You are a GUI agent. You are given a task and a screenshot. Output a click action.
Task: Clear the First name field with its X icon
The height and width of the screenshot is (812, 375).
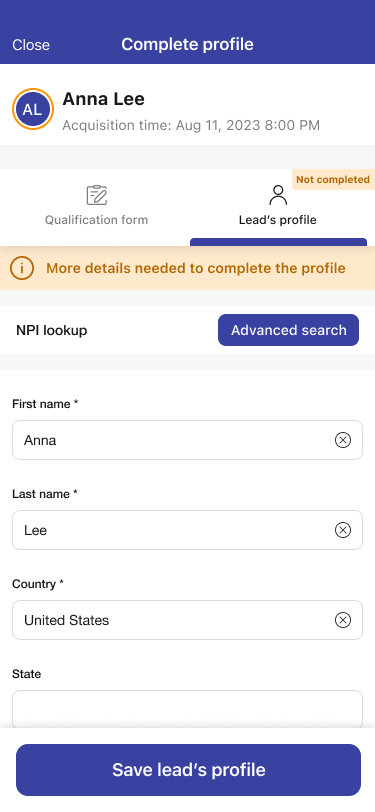[x=342, y=440]
